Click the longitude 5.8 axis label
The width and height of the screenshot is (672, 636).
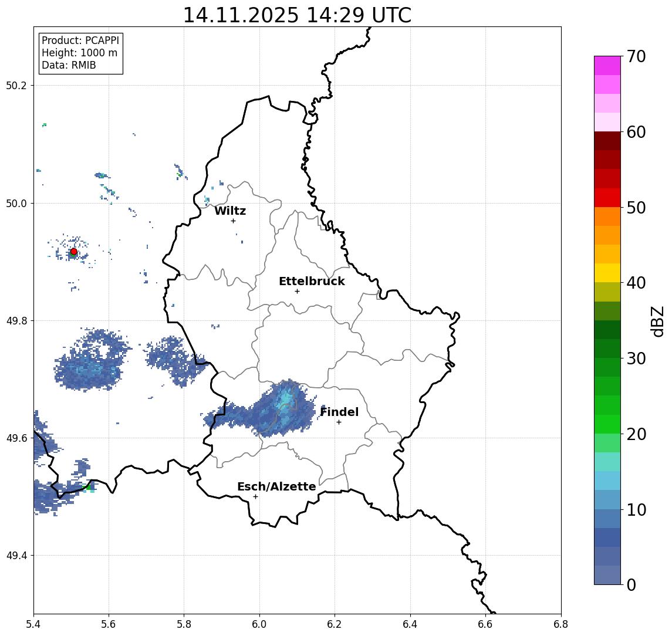184,624
